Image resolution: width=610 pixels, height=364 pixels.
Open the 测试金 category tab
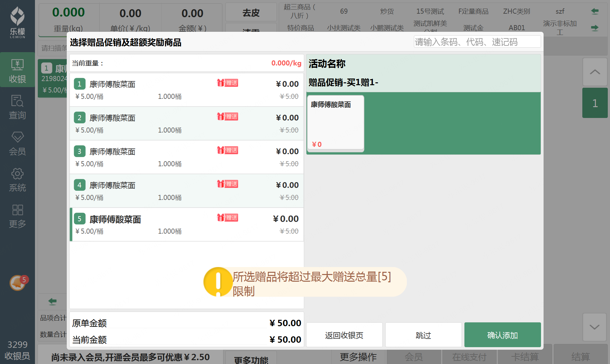tap(474, 28)
